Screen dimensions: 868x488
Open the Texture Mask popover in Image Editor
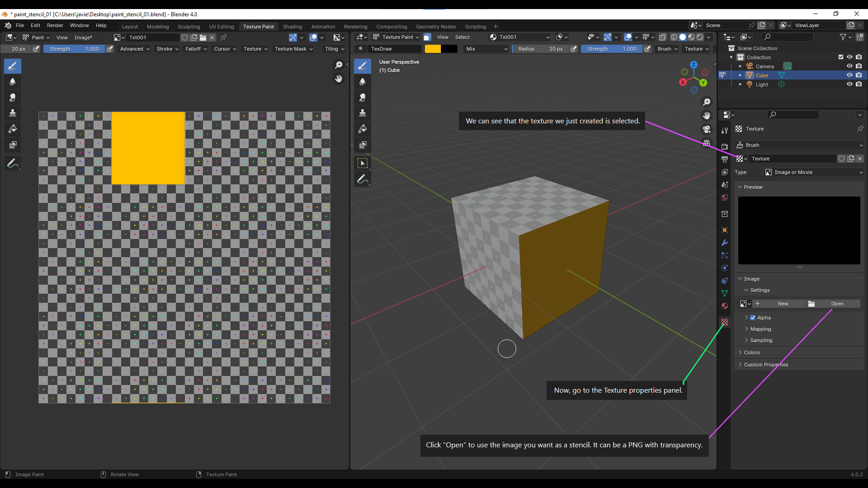[294, 49]
